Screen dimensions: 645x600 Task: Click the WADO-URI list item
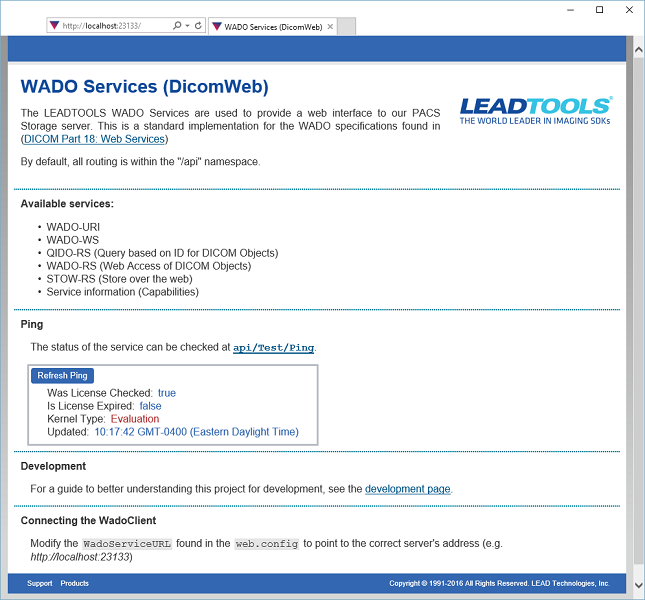73,227
